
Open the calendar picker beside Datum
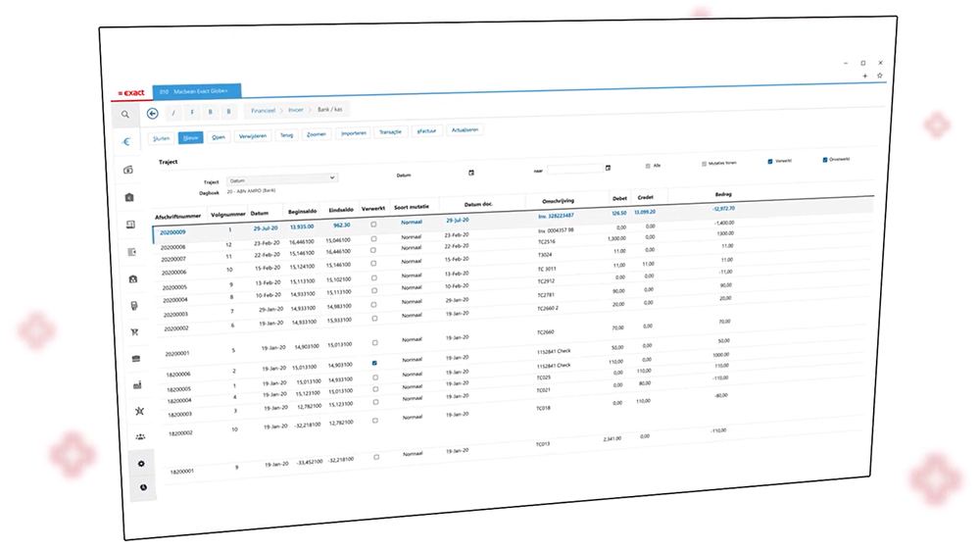click(471, 173)
